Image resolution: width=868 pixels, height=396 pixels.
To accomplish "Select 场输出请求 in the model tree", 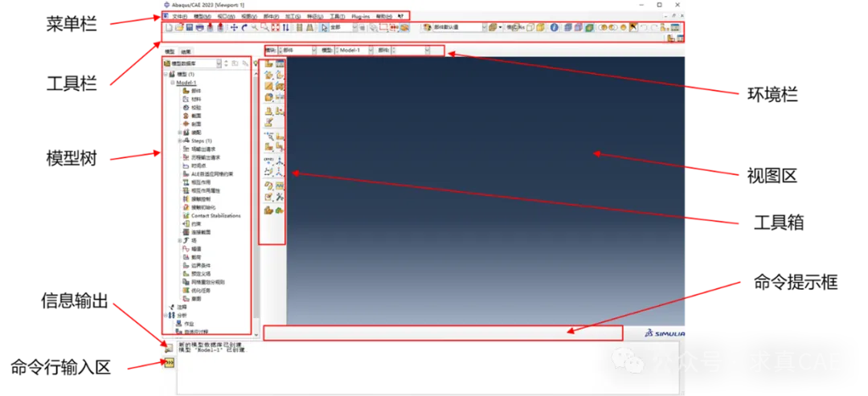I will pos(203,149).
